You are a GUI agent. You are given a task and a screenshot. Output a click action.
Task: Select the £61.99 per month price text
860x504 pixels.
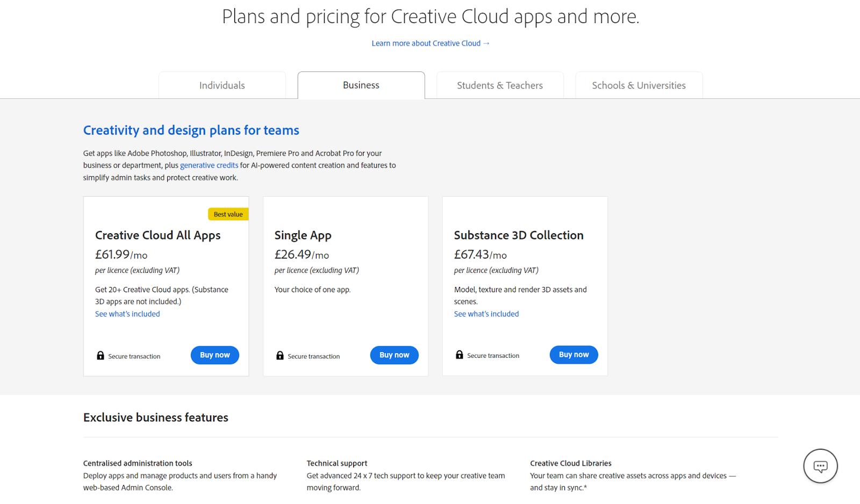pyautogui.click(x=121, y=254)
